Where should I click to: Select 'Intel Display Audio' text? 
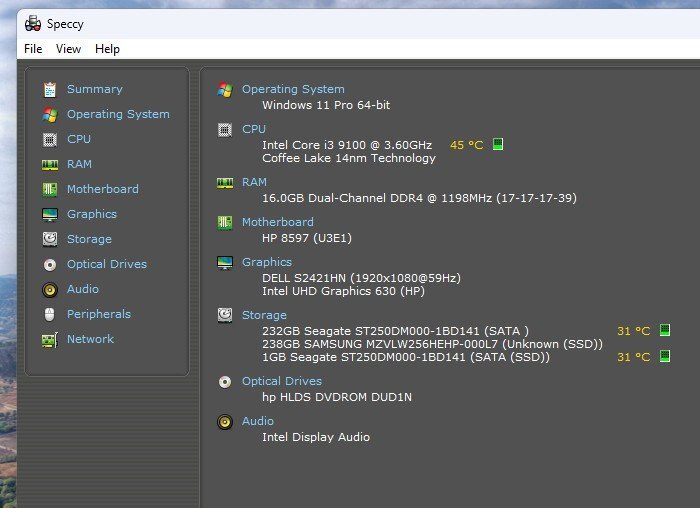pos(316,437)
